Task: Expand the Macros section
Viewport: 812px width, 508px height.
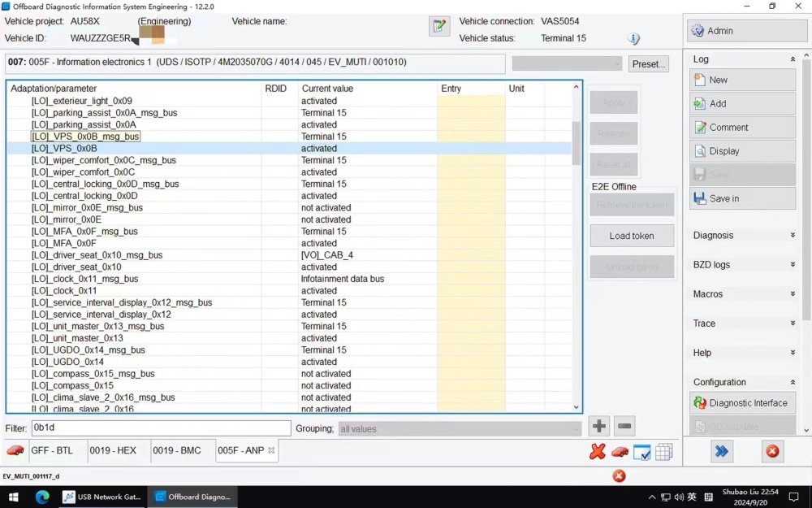Action: coord(743,294)
